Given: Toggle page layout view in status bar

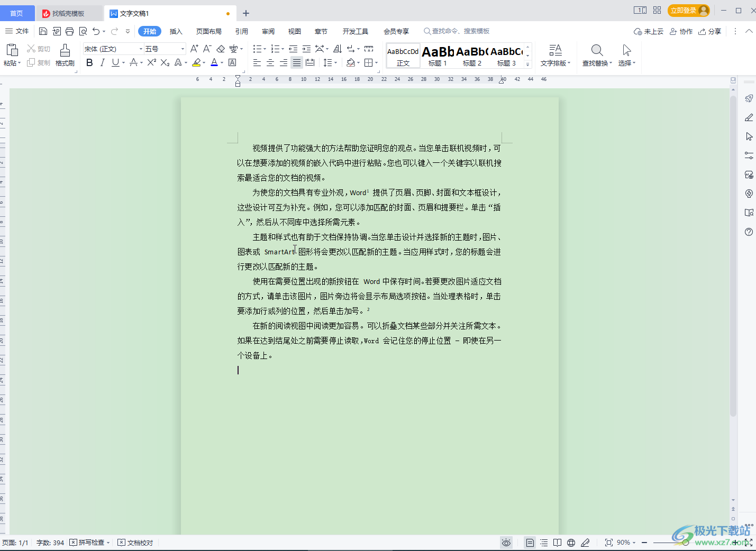Looking at the screenshot, I should point(530,543).
